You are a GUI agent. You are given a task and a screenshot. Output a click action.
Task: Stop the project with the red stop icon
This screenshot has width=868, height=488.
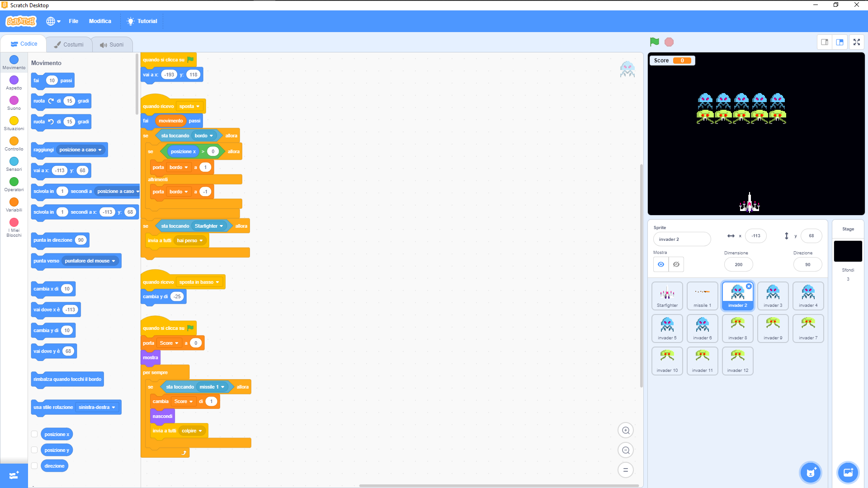click(669, 42)
